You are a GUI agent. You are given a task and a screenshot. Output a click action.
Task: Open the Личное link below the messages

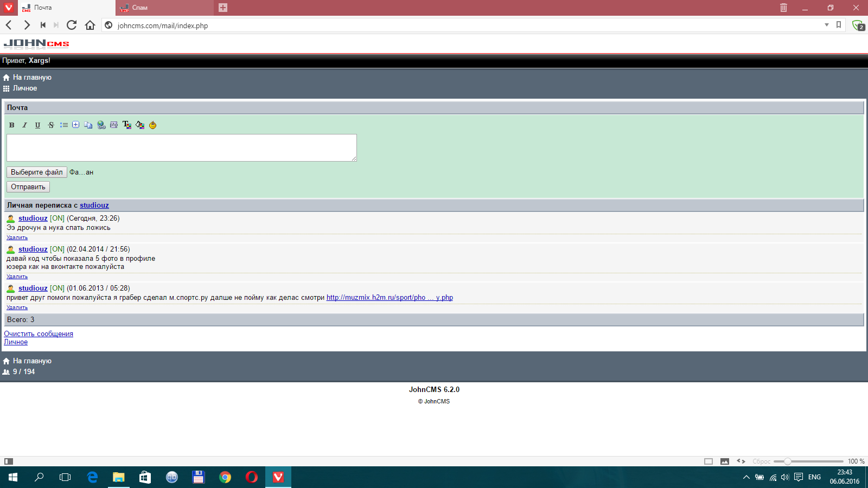tap(16, 342)
